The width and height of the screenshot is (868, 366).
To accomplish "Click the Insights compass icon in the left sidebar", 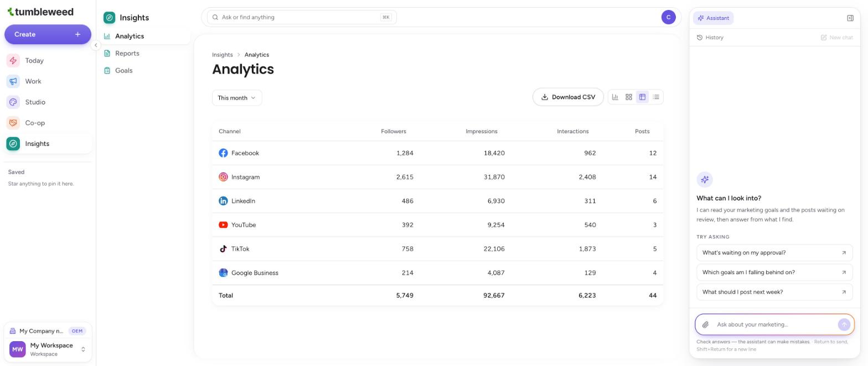I will 13,144.
